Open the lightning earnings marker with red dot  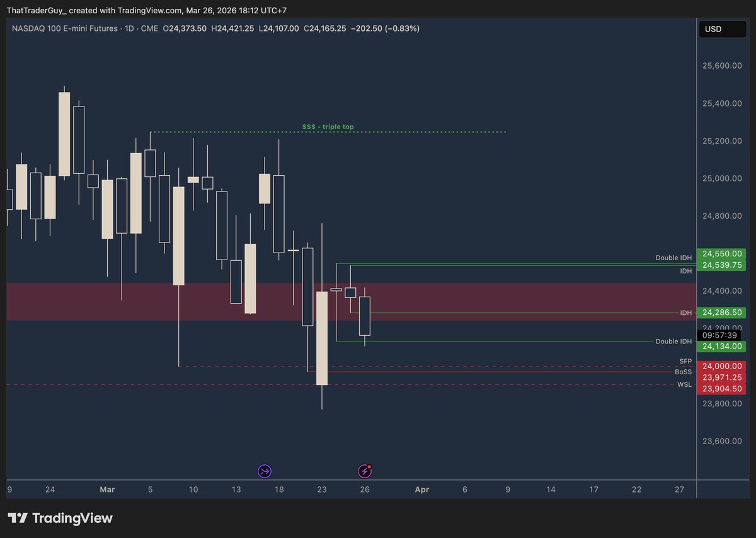click(365, 471)
